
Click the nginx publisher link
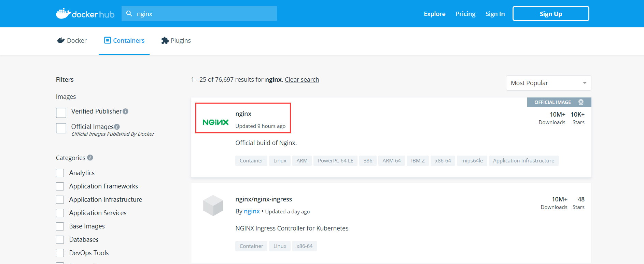252,211
